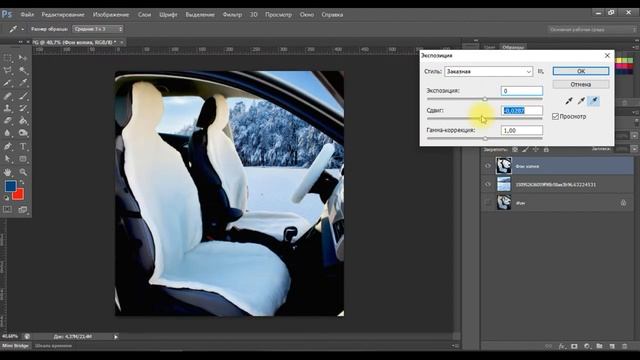The width and height of the screenshot is (640, 360).
Task: Click the Экспозиция slider handle
Action: pyautogui.click(x=485, y=99)
